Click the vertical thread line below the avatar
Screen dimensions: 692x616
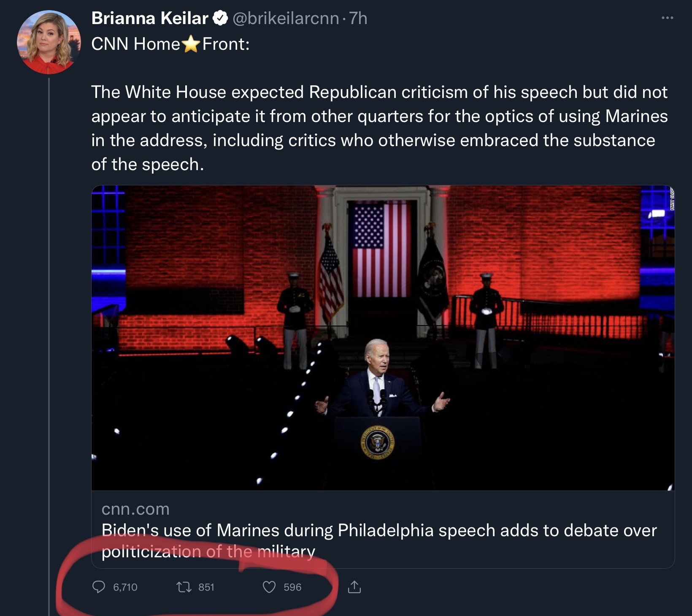(49, 338)
